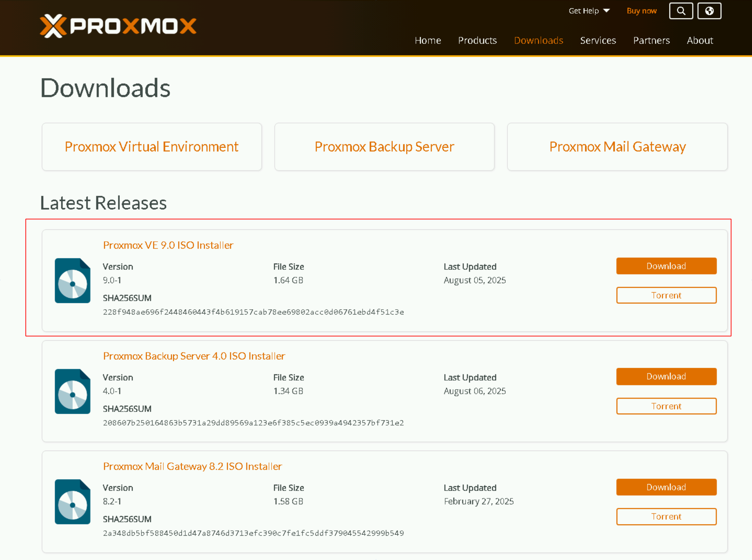This screenshot has width=752, height=560.
Task: Click the Latest Releases heading
Action: 103,203
